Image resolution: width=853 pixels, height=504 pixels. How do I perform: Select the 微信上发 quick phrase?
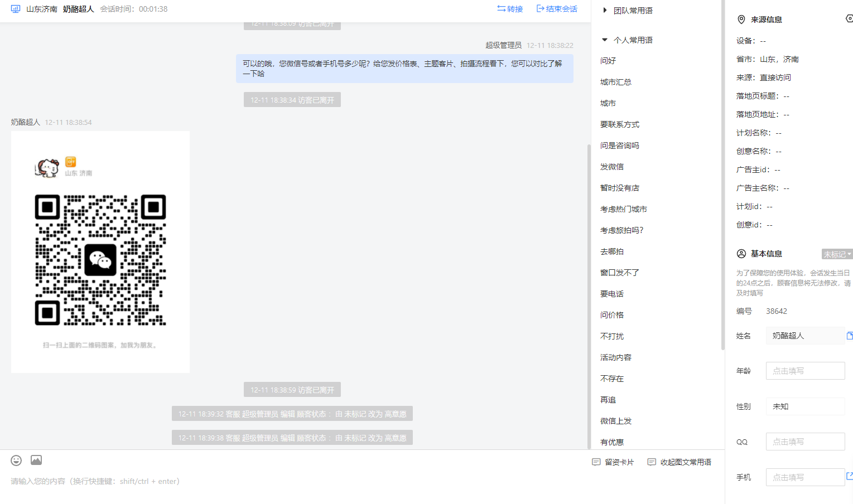(x=616, y=421)
